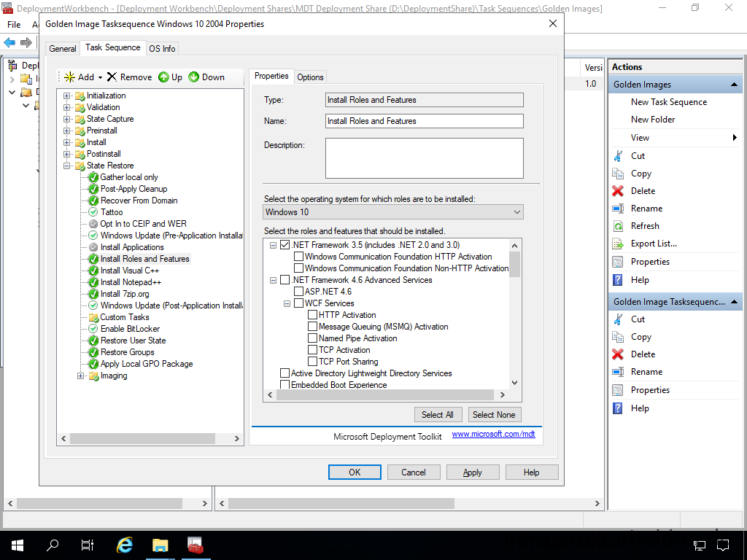Click the Enable BitLocker step icon
This screenshot has width=747, height=560.
tap(93, 329)
